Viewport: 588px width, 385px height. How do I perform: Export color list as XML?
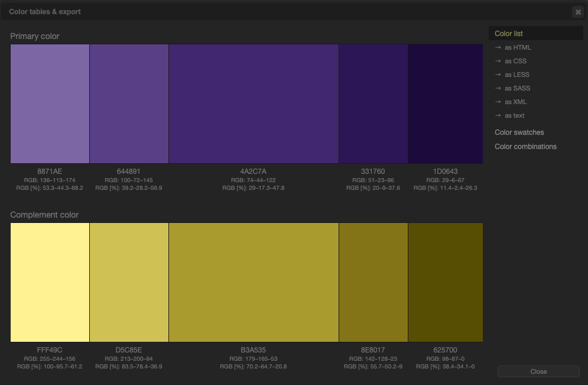516,102
